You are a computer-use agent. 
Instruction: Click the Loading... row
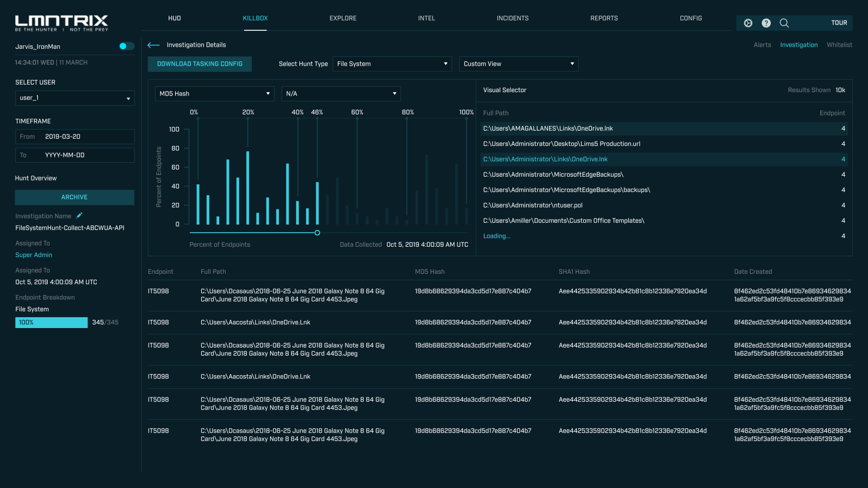click(664, 236)
